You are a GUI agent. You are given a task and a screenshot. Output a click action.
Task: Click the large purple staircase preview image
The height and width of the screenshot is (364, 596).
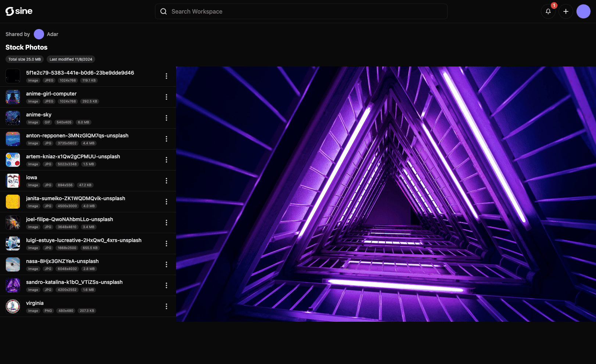[386, 194]
